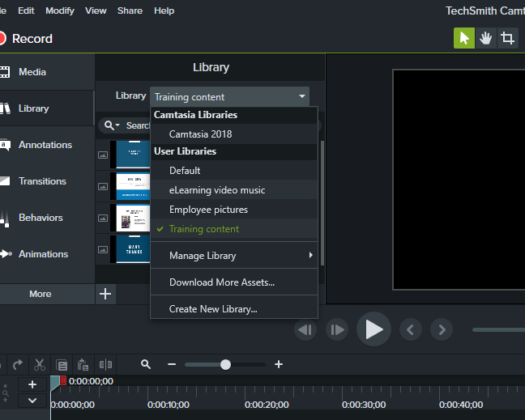The height and width of the screenshot is (420, 525).
Task: Open the search options magnifier dropdown
Action: [x=112, y=125]
